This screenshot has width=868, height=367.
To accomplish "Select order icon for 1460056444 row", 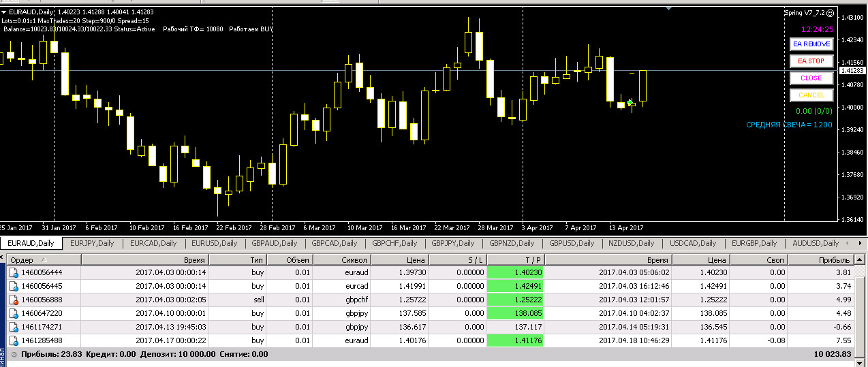I will (14, 272).
